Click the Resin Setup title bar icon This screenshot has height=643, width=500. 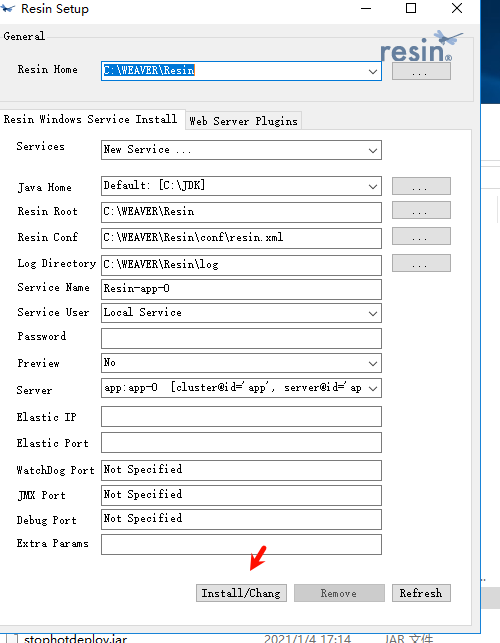click(8, 8)
